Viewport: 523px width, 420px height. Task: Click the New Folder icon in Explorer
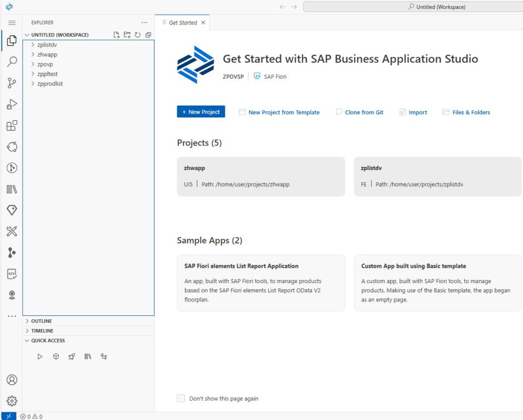click(127, 35)
